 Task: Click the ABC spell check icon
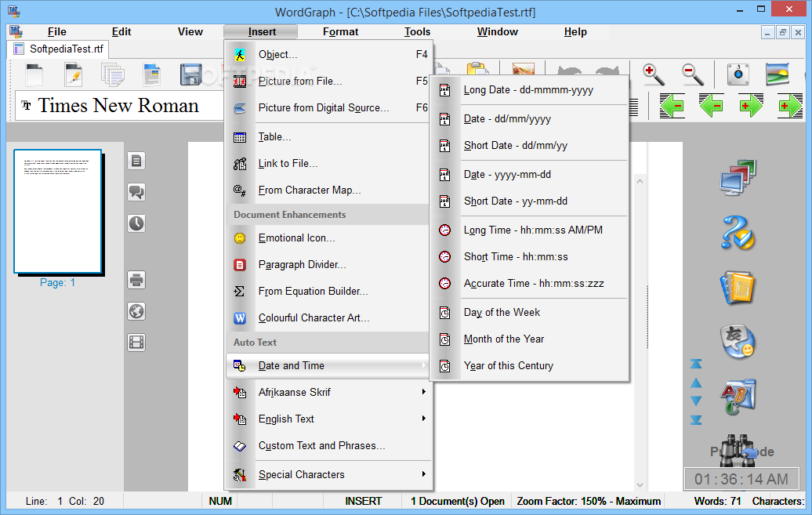[738, 397]
